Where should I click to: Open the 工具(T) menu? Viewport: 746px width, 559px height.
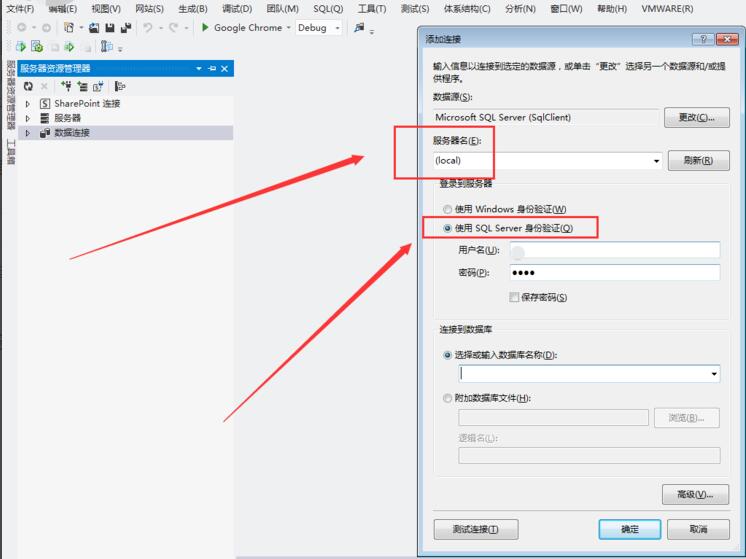click(372, 9)
